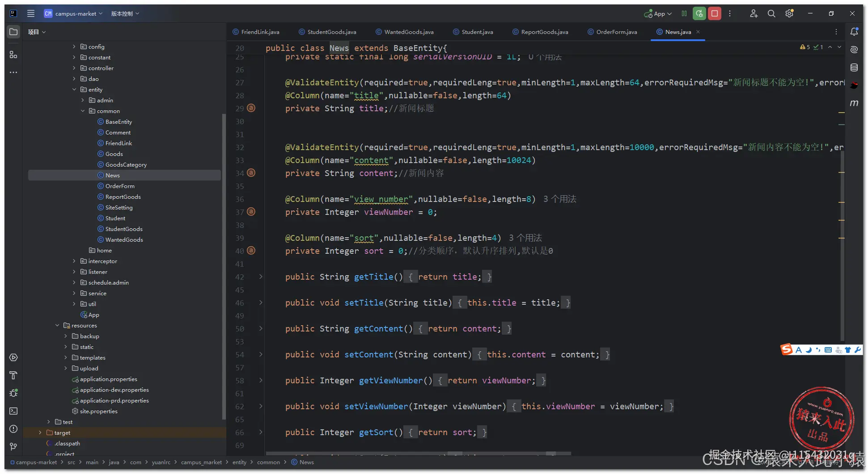Expand the interceptor folder
The image size is (868, 474).
[x=74, y=261]
